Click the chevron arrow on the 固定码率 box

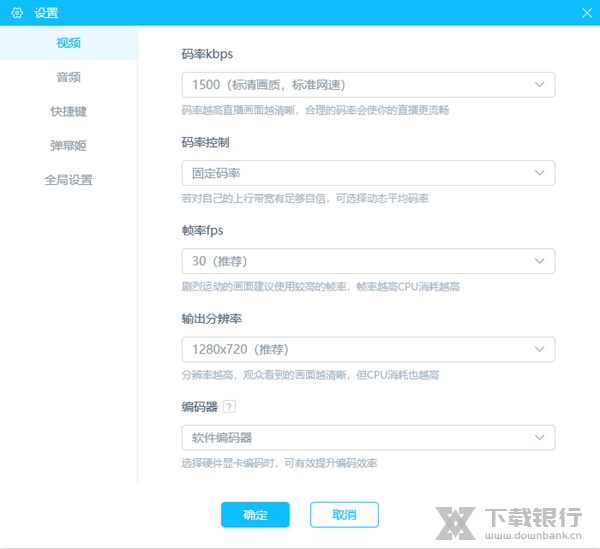click(540, 173)
